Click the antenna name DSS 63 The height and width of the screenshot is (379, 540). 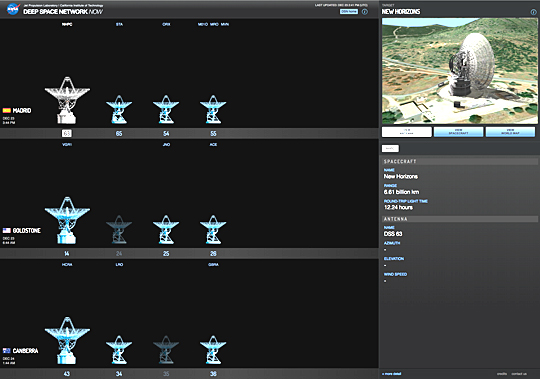[x=393, y=234]
